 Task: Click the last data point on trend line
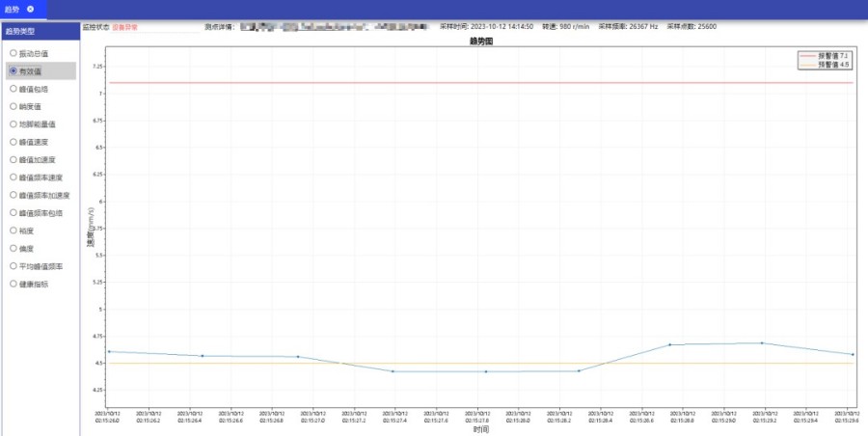pyautogui.click(x=853, y=355)
